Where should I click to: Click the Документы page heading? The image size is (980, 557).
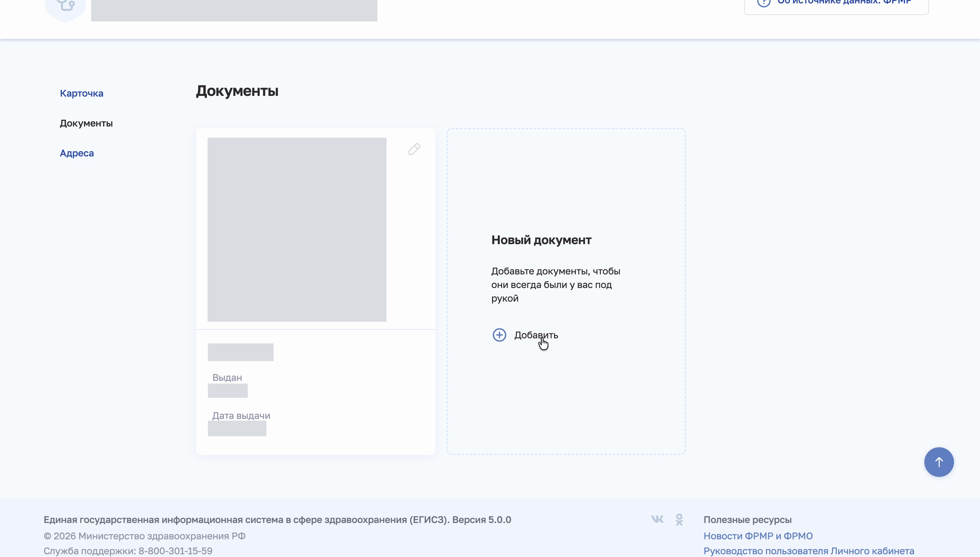[237, 91]
